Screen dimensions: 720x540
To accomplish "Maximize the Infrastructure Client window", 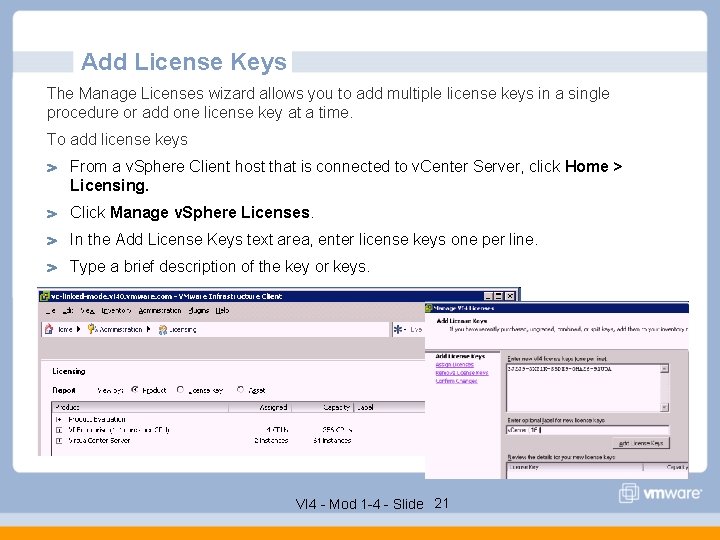I will pos(499,296).
